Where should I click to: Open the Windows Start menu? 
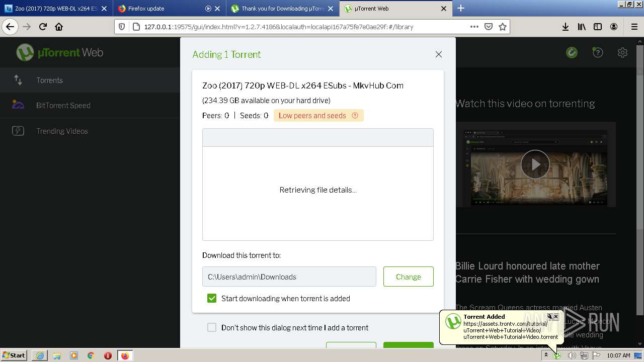[x=14, y=355]
